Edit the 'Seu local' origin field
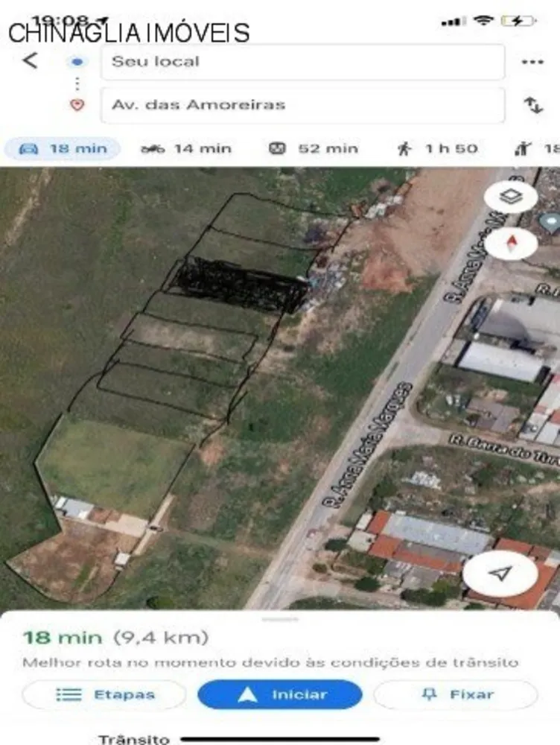 pyautogui.click(x=302, y=62)
